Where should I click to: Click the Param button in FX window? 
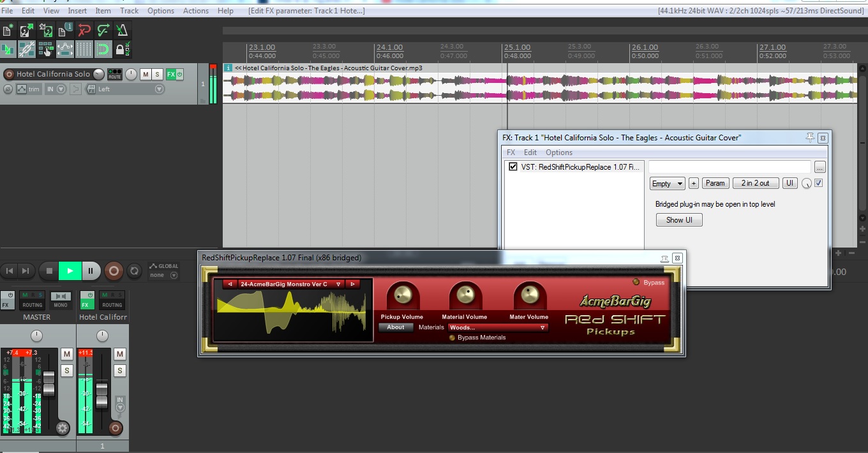tap(715, 183)
